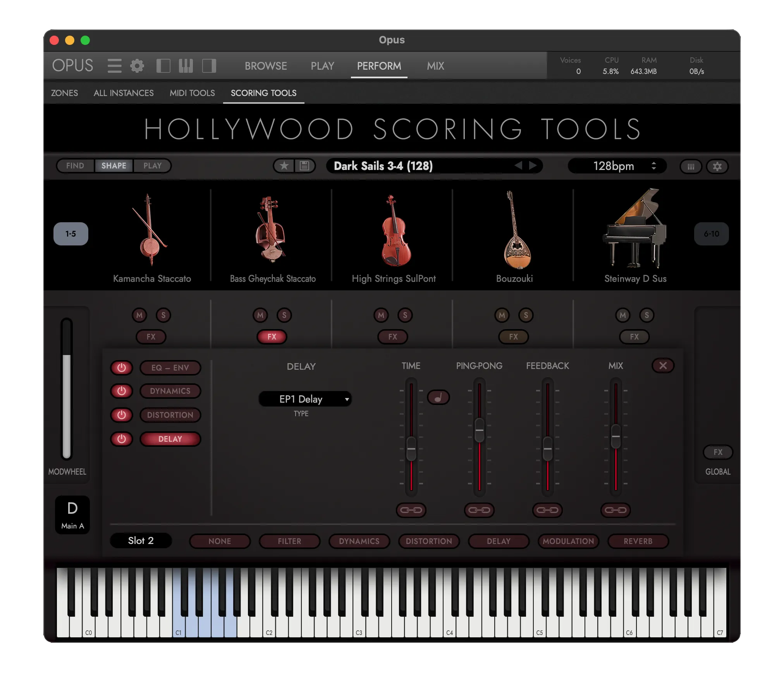
Task: Open the GLOBAL FX button
Action: (718, 452)
